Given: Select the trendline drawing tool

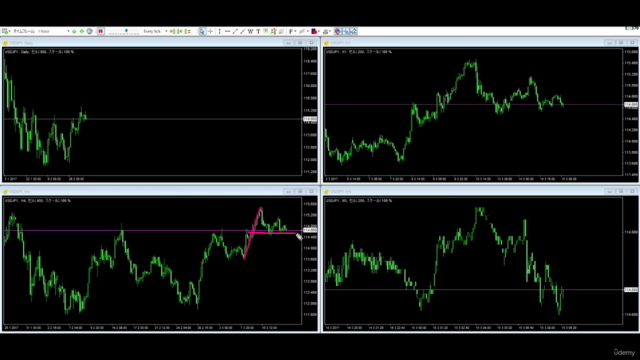Looking at the screenshot, I should (235, 31).
